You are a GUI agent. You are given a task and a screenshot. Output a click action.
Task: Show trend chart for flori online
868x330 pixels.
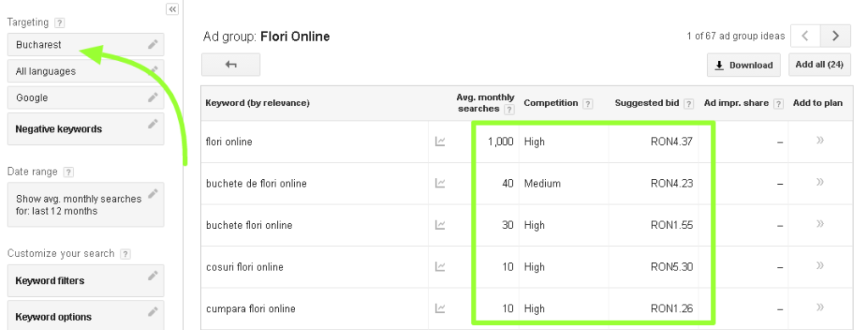pos(440,142)
